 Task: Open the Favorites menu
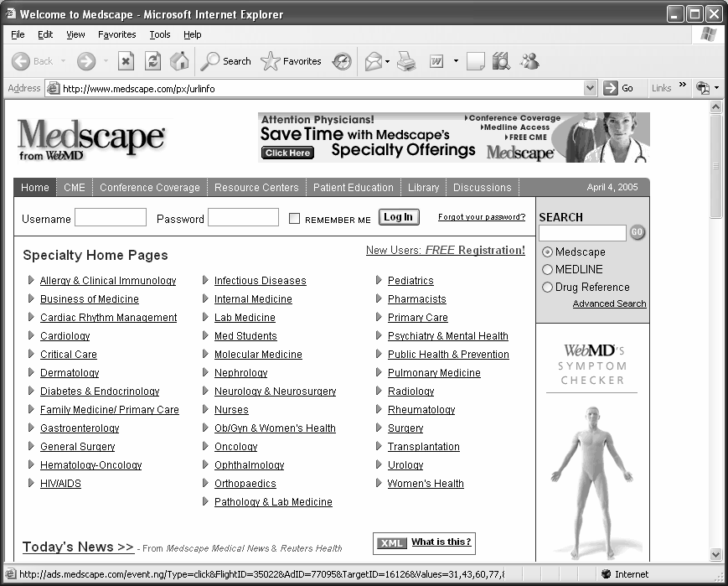(x=117, y=34)
